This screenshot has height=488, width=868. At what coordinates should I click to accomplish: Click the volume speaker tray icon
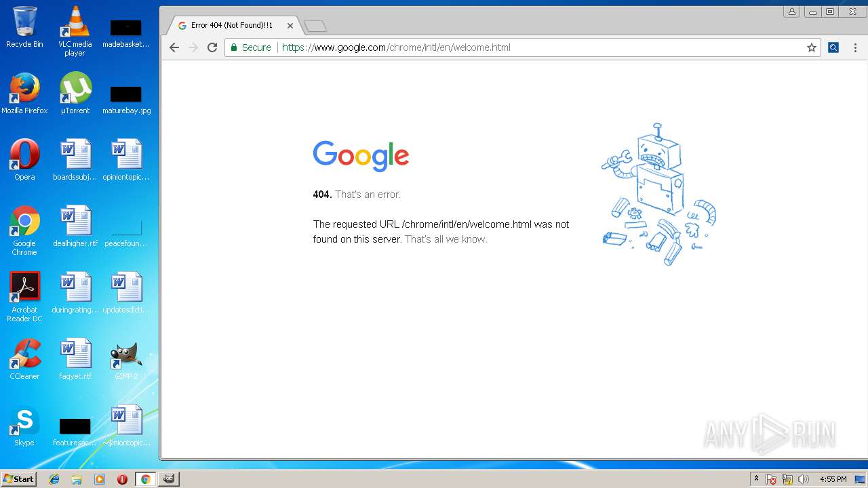pyautogui.click(x=804, y=479)
